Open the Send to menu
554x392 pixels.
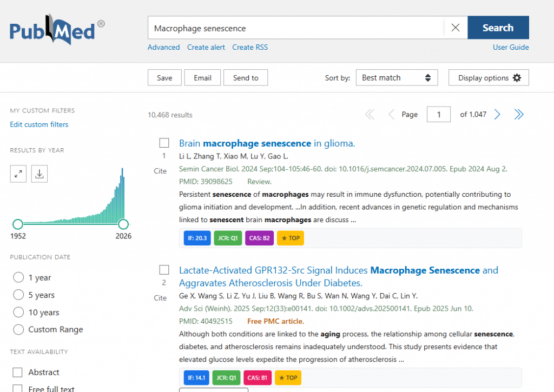click(246, 78)
